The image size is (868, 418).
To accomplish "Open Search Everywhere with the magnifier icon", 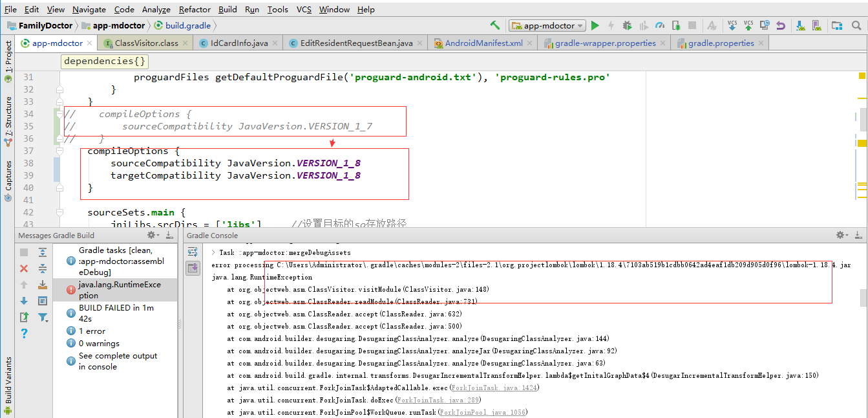I will (856, 25).
